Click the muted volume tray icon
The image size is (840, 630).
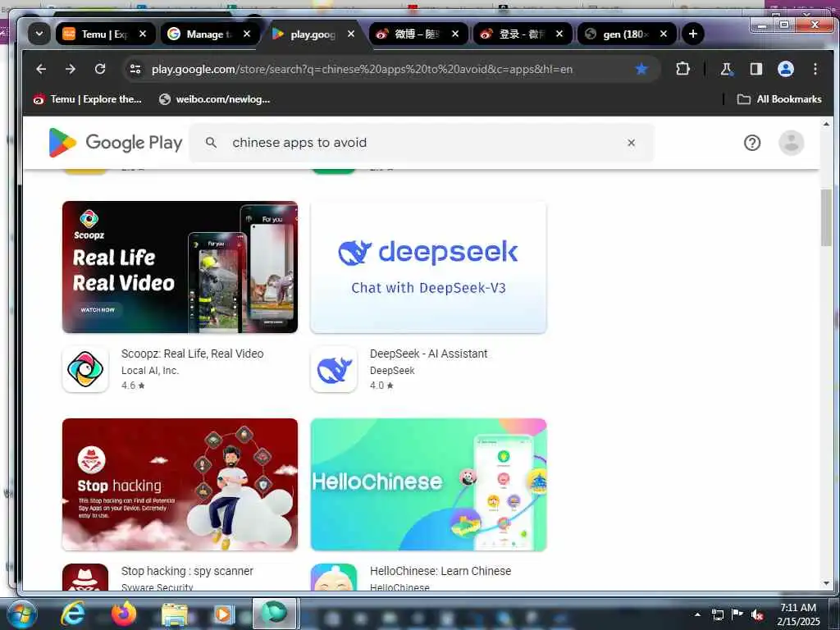coord(757,614)
